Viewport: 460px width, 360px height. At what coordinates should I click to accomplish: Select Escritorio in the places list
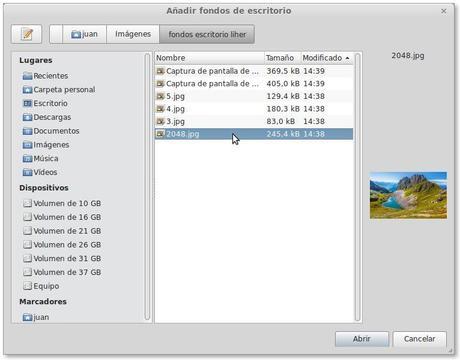point(45,103)
